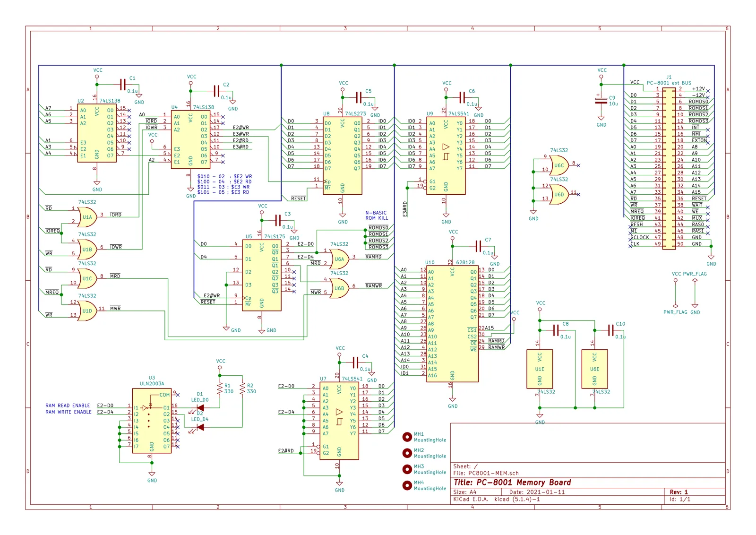Viewport: 756px width, 535px height.
Task: Click the EXTON label on J1
Action: pyautogui.click(x=699, y=140)
